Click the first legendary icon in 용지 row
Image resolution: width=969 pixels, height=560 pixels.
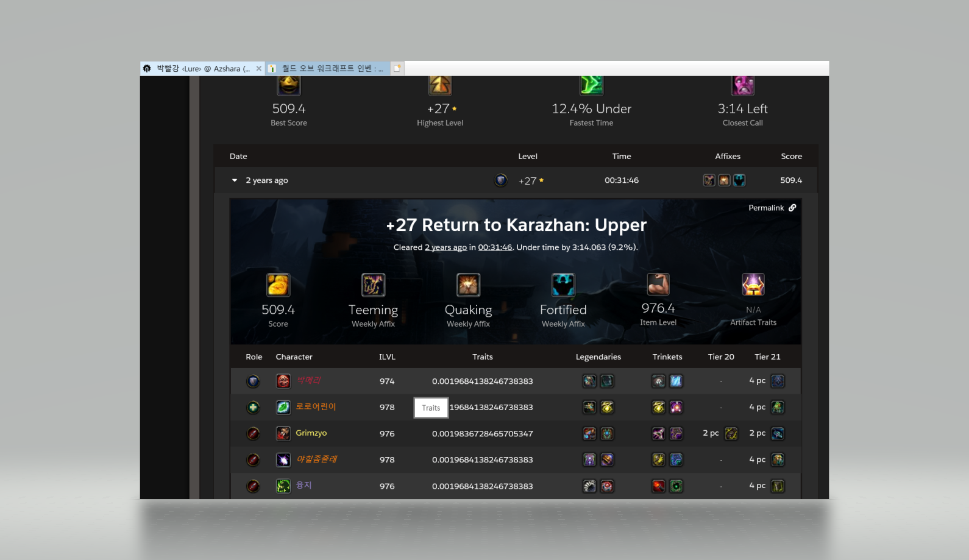[x=589, y=486]
